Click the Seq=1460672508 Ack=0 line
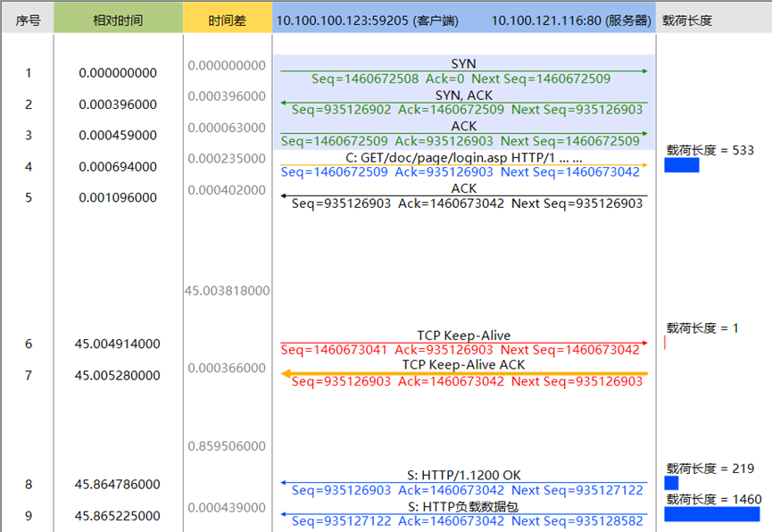 [x=461, y=79]
